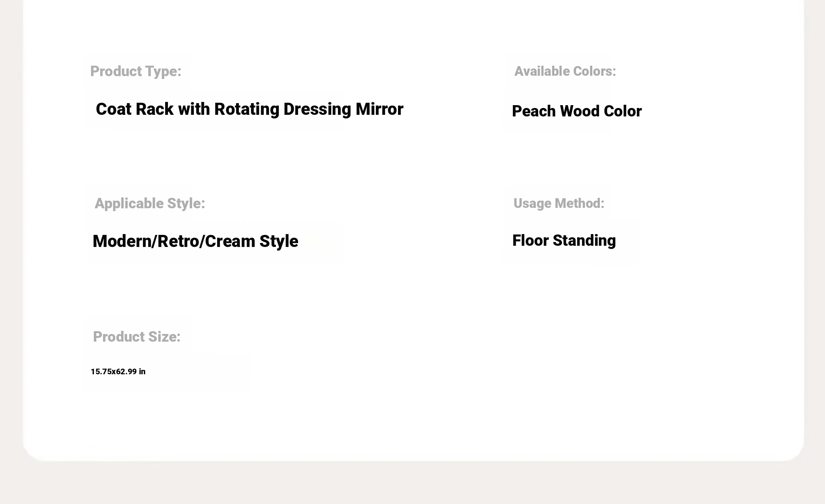Click the "Available Colors:" label

(565, 71)
